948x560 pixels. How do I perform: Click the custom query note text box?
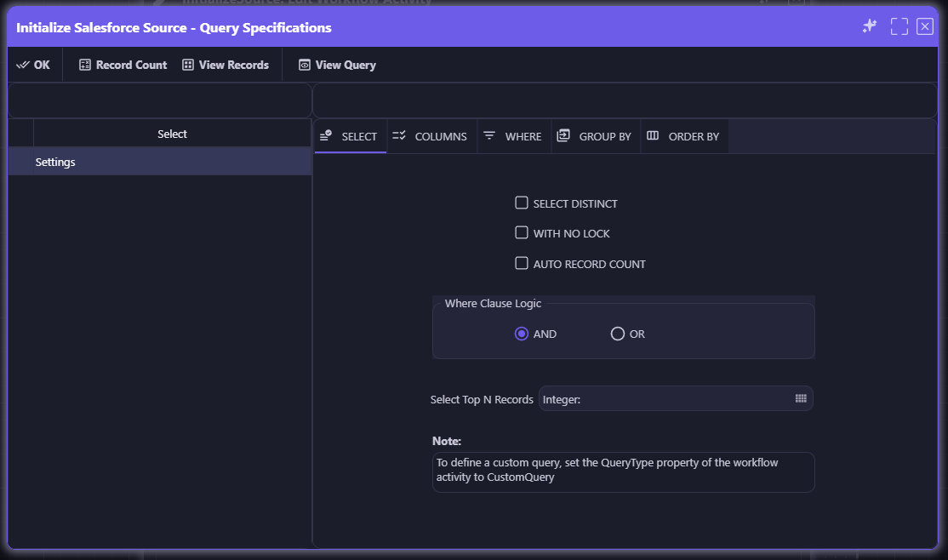click(x=623, y=471)
